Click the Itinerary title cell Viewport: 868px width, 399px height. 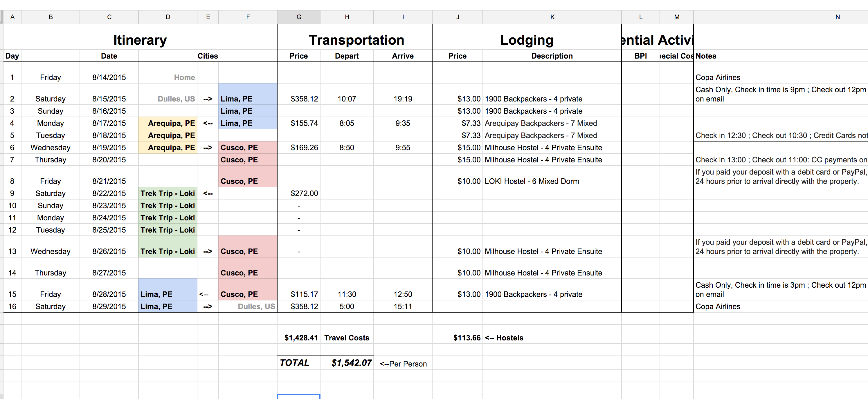coord(140,40)
